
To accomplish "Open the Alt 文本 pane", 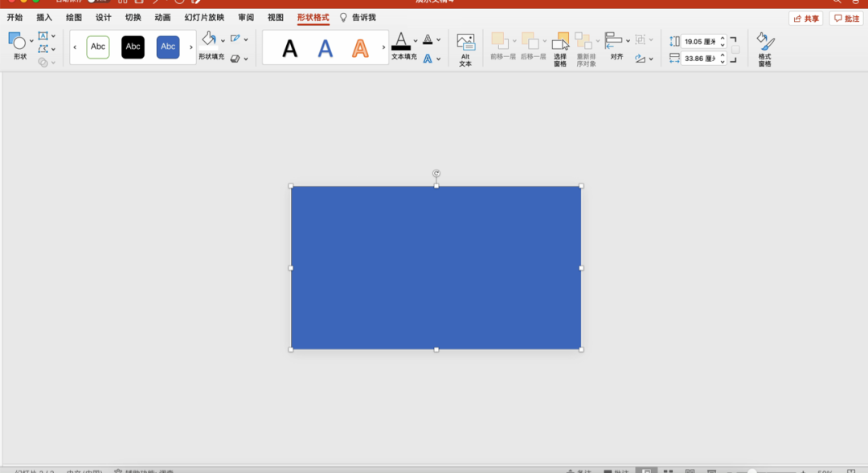I will coord(465,49).
